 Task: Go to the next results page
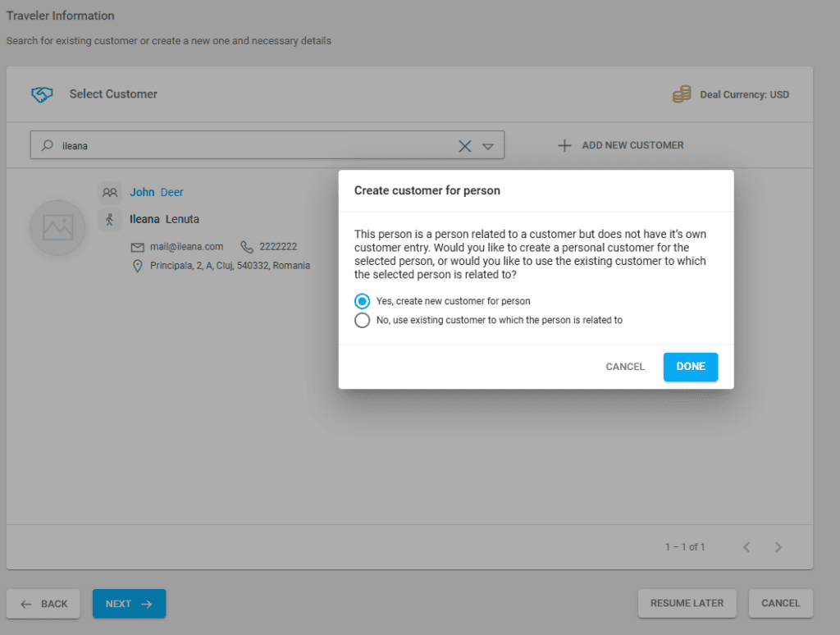coord(778,547)
